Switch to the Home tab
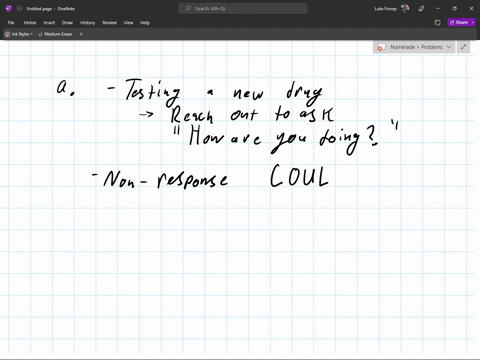480x360 pixels. click(30, 23)
